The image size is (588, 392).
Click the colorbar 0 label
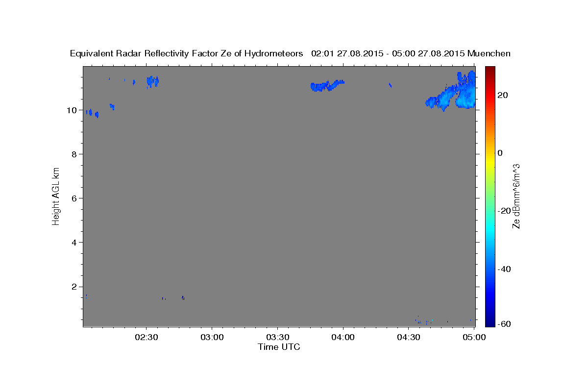pyautogui.click(x=500, y=153)
